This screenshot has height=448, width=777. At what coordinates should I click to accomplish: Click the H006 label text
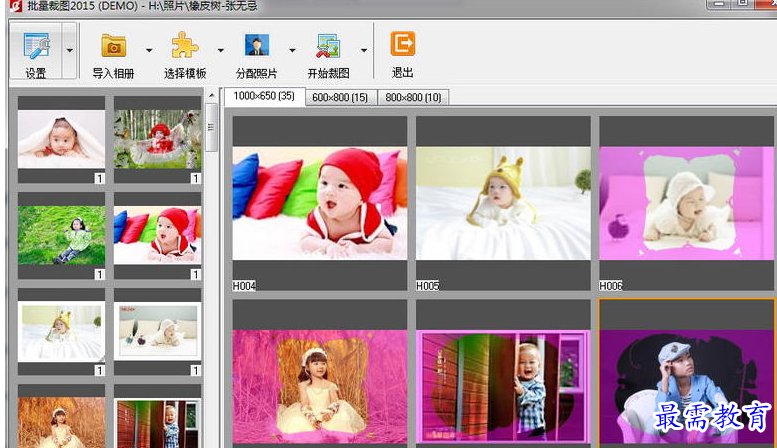click(x=611, y=286)
